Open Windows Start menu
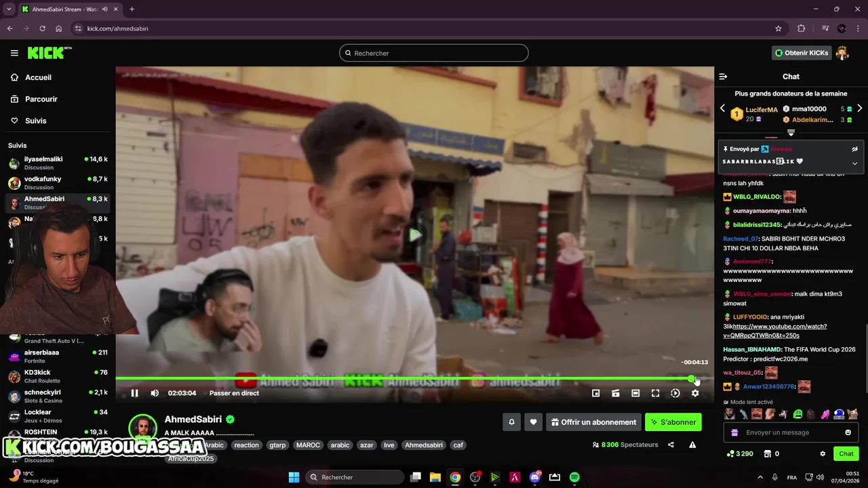 tap(294, 477)
